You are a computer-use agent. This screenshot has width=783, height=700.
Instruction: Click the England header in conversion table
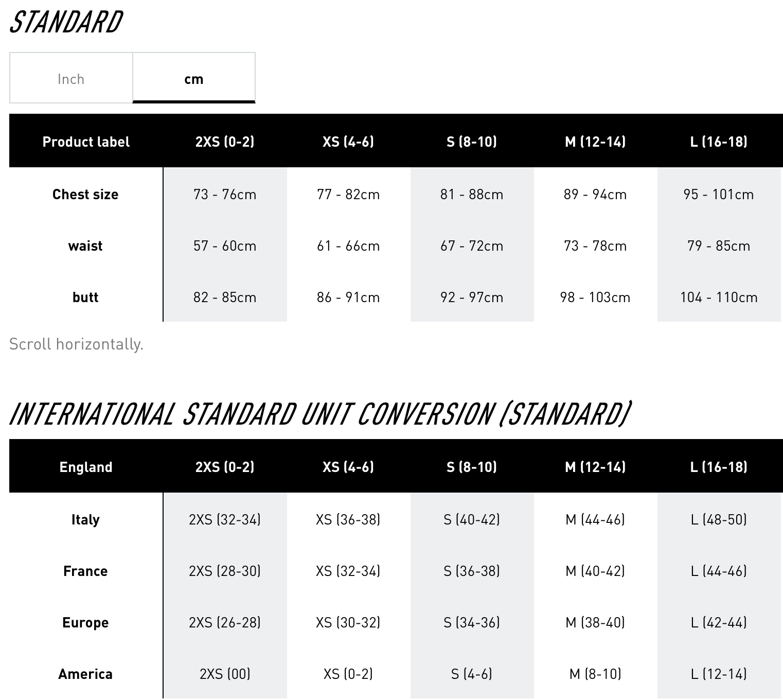click(86, 466)
